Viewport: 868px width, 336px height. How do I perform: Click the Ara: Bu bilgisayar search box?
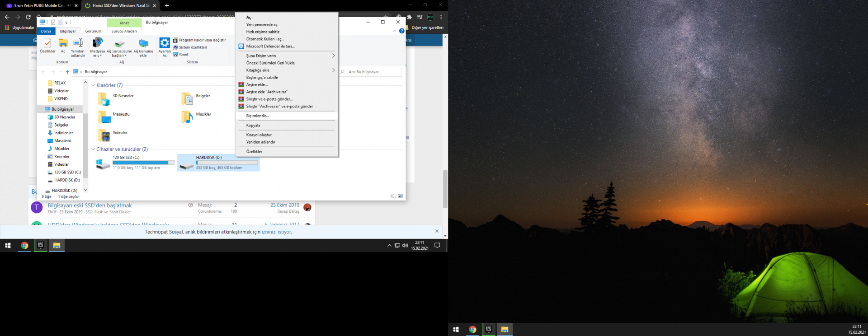coord(370,72)
